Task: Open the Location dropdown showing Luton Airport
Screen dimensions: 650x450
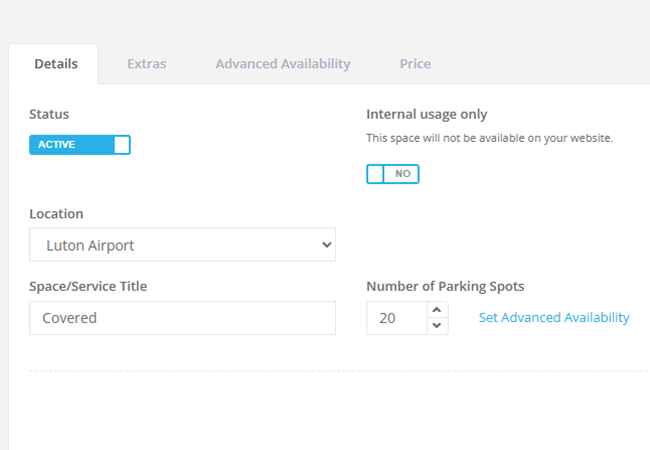Action: pos(182,244)
